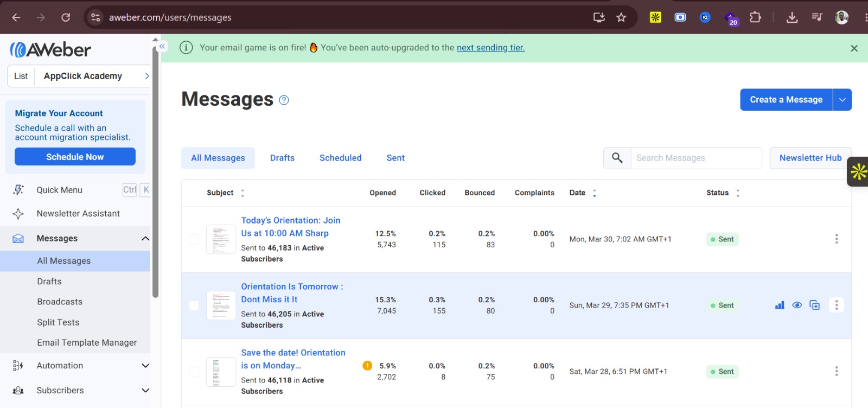Click the Schedule Now button
The height and width of the screenshot is (408, 868).
(75, 157)
